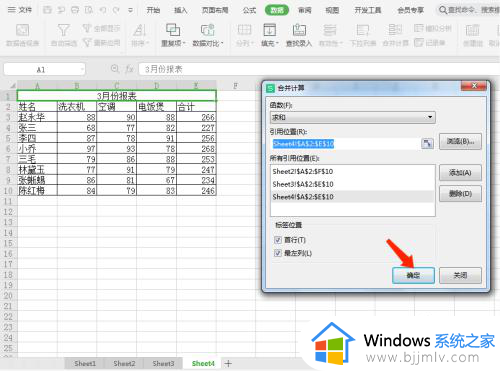Click the 全部显示 filter option
The image size is (500, 371).
(x=101, y=28)
